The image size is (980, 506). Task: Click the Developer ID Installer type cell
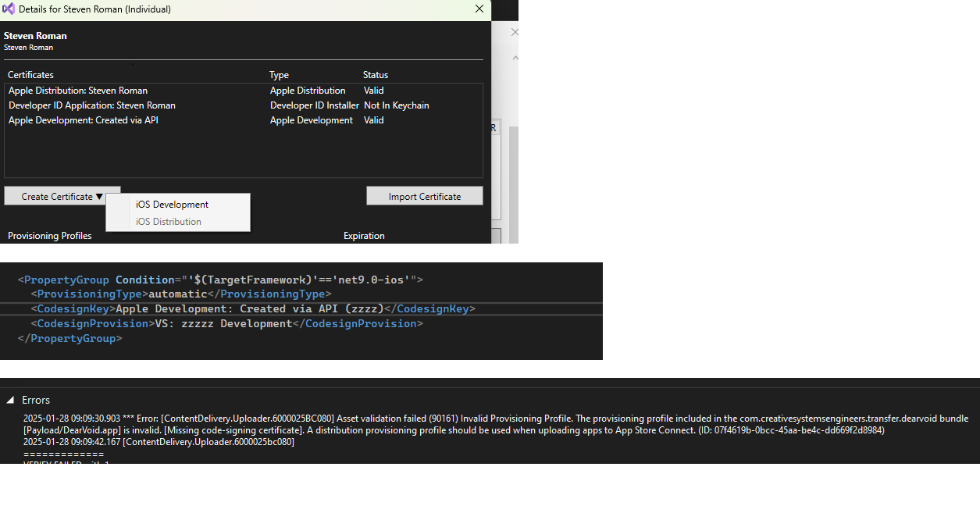coord(315,105)
